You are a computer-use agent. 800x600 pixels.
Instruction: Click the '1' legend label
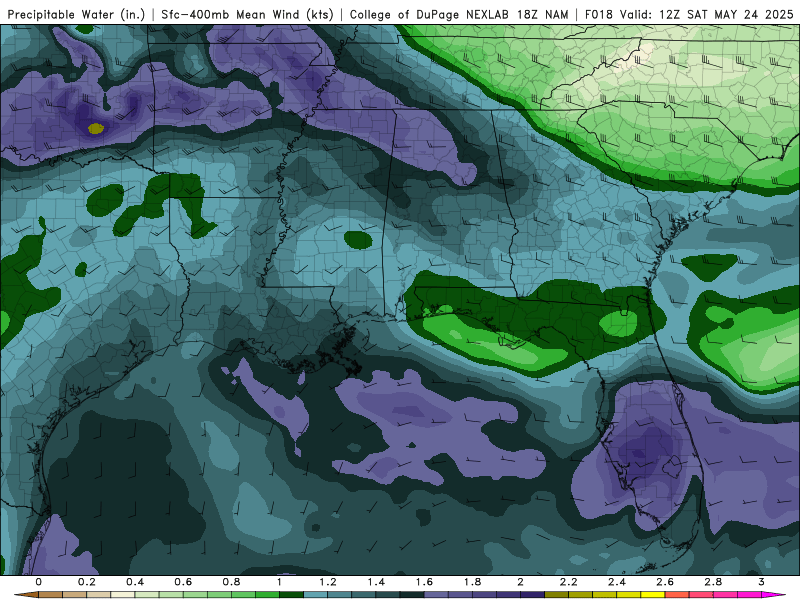[280, 582]
